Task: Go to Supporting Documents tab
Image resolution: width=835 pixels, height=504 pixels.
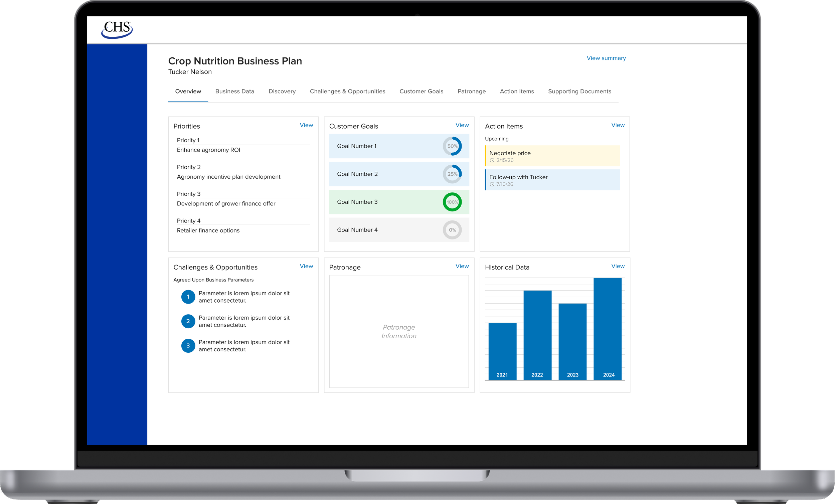Action: pyautogui.click(x=579, y=92)
